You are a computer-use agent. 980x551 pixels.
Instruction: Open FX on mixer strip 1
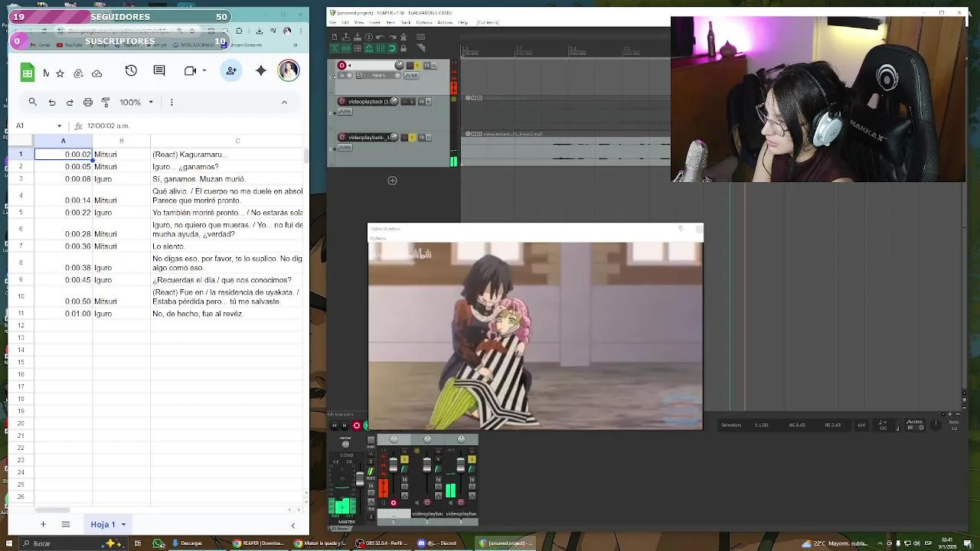point(405,480)
